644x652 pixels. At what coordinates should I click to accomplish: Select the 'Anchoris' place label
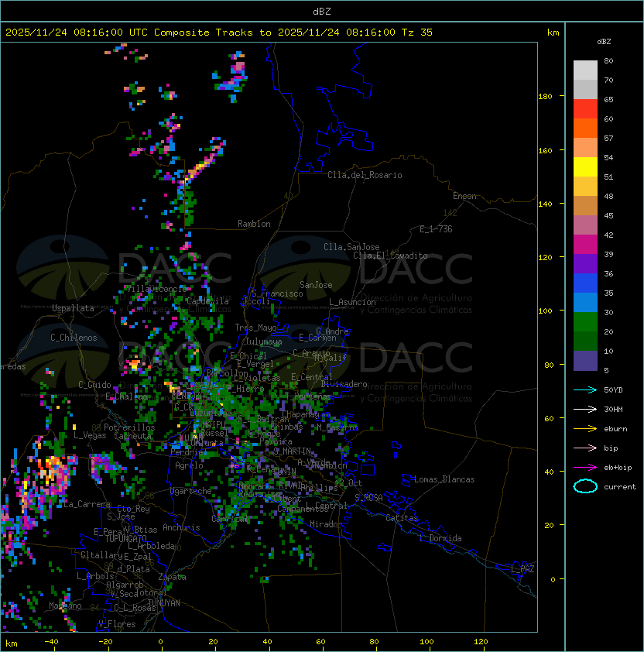pyautogui.click(x=181, y=527)
